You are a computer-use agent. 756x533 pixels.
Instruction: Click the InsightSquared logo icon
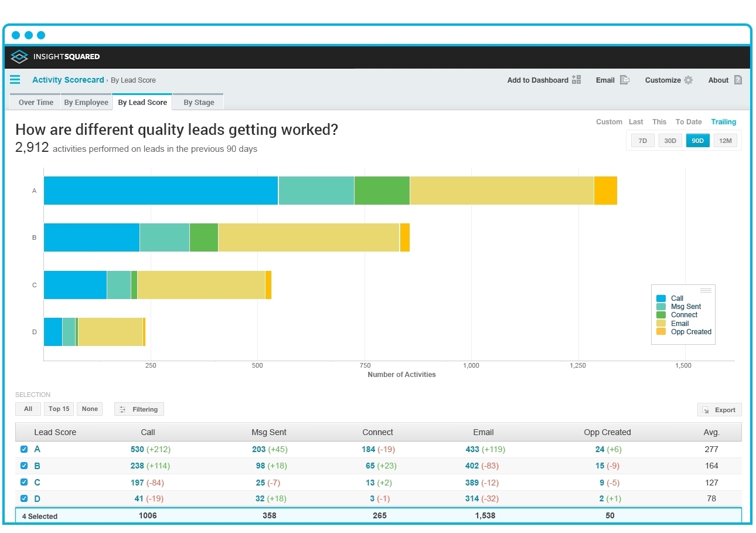(x=19, y=57)
